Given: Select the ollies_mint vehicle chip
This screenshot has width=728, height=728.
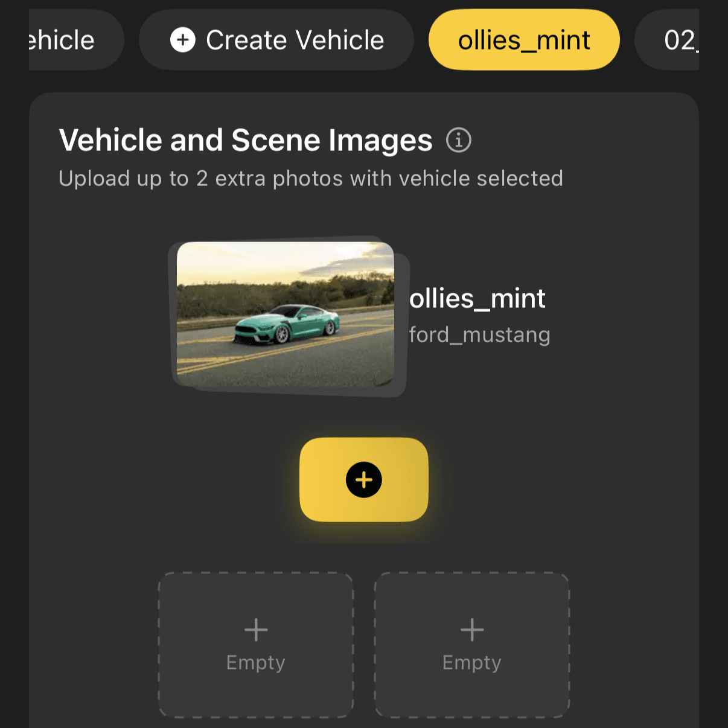Looking at the screenshot, I should [523, 40].
